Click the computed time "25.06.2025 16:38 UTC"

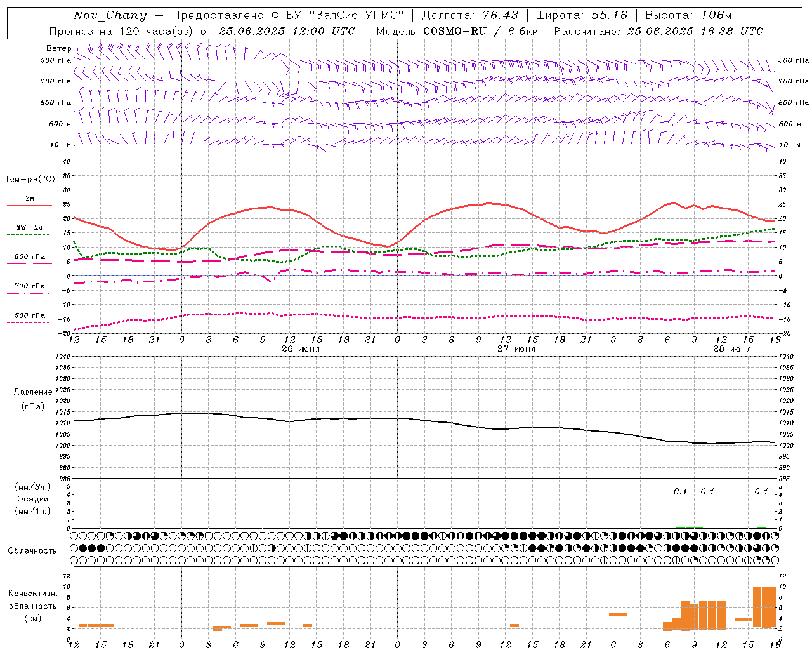pyautogui.click(x=695, y=31)
